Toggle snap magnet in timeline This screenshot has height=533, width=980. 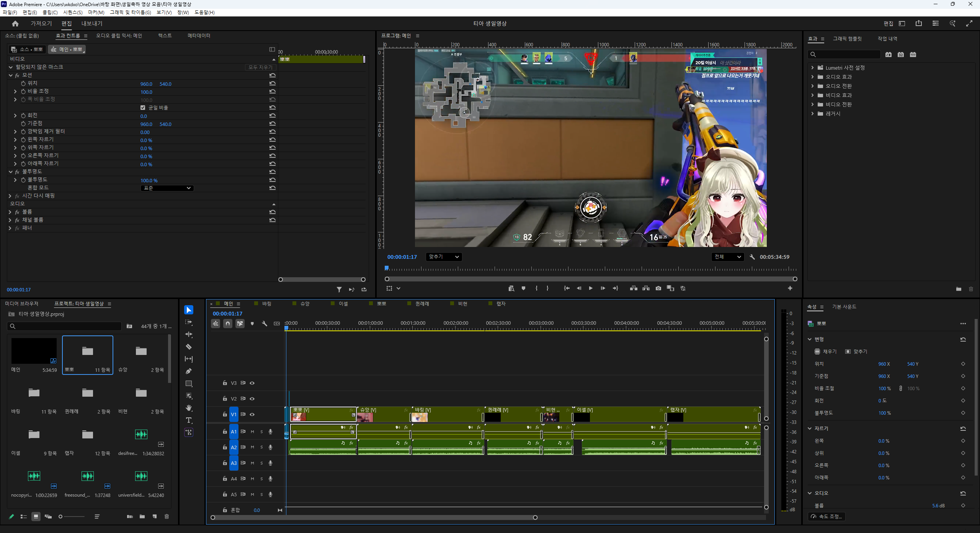228,324
